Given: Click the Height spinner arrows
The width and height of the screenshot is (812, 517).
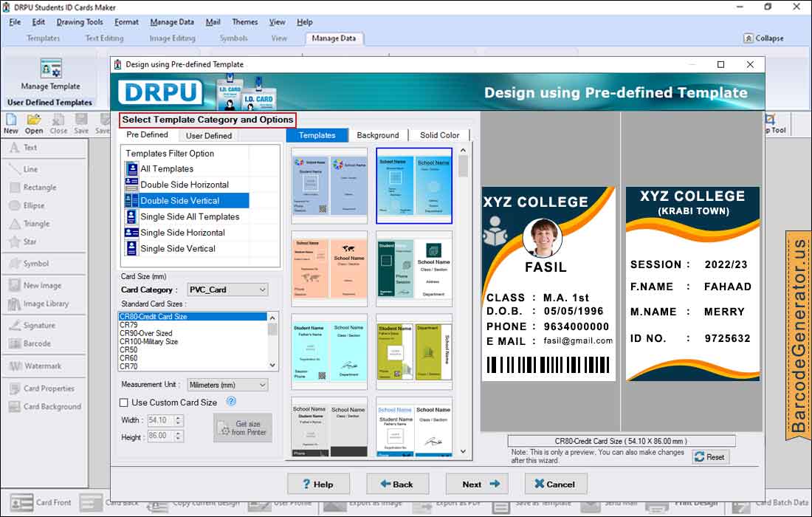Looking at the screenshot, I should [x=179, y=436].
